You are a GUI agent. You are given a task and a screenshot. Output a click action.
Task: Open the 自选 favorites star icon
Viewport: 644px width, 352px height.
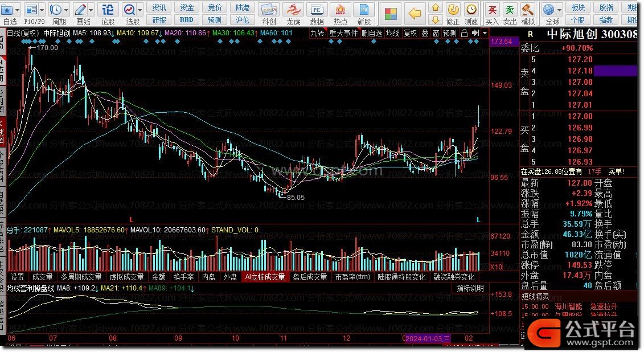[x=7, y=10]
